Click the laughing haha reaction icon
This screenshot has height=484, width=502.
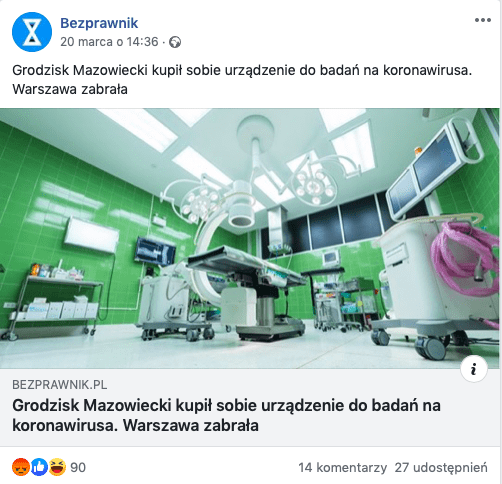click(58, 467)
